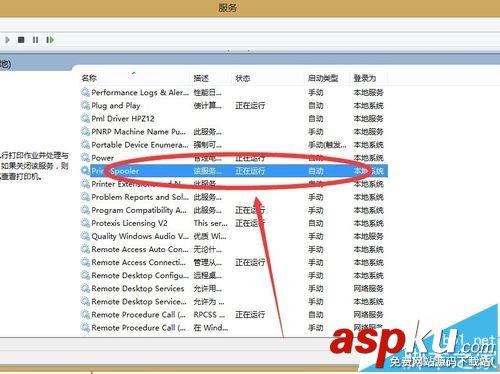This screenshot has width=500, height=374.
Task: Select the Print Spooler service name
Action: (x=115, y=171)
